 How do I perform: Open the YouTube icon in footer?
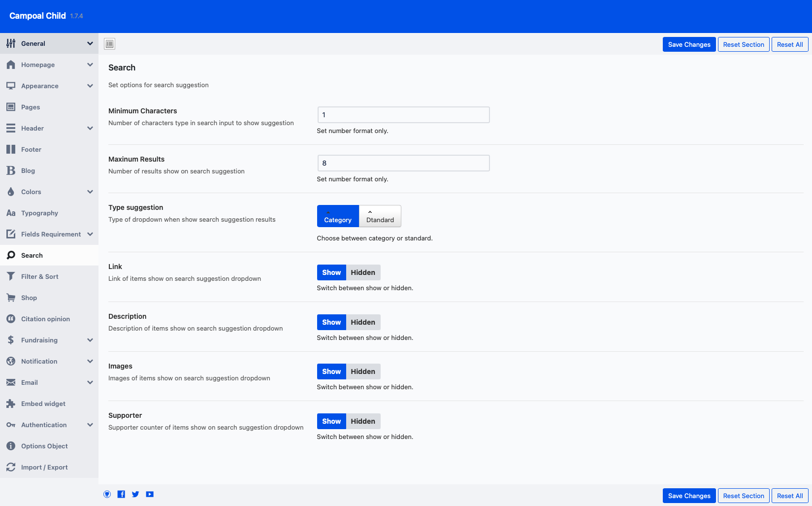click(x=150, y=494)
